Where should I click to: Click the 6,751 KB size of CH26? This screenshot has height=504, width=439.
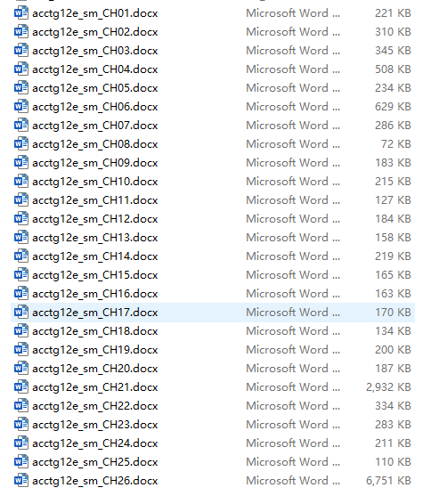[388, 481]
